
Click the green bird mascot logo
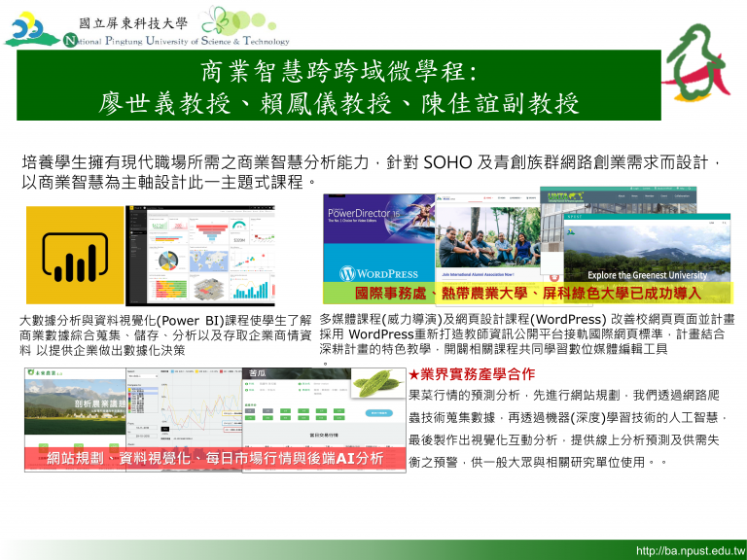697,63
